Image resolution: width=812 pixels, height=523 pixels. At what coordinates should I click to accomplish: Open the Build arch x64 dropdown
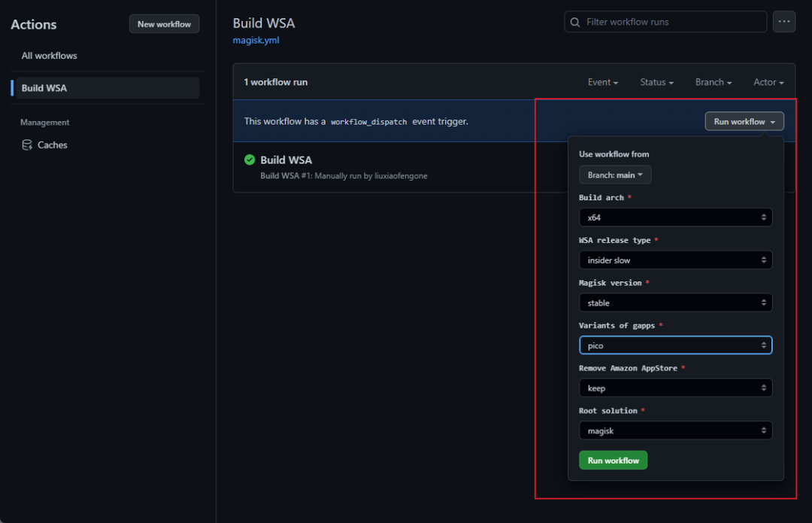pos(675,217)
